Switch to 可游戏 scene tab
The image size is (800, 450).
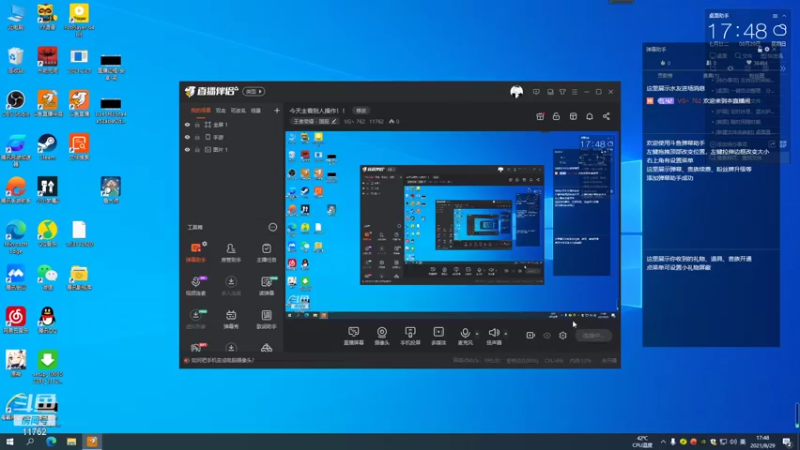pyautogui.click(x=238, y=110)
